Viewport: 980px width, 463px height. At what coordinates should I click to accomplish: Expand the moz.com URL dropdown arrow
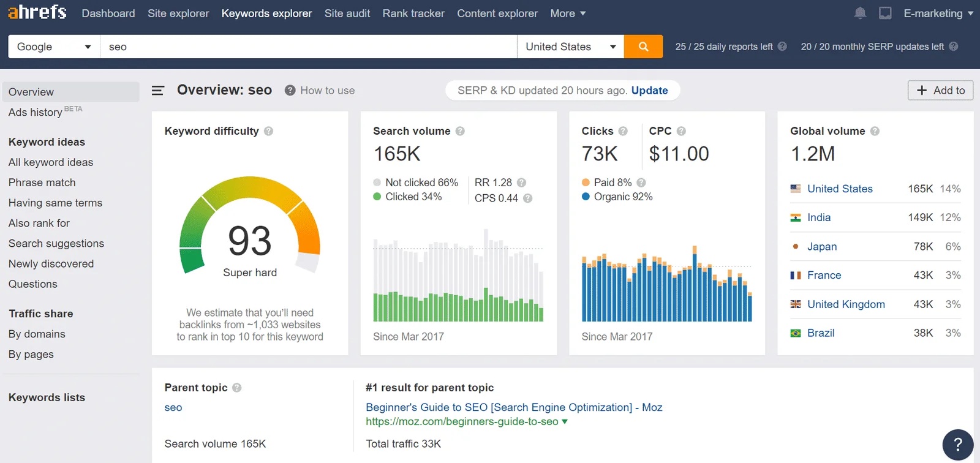(565, 421)
